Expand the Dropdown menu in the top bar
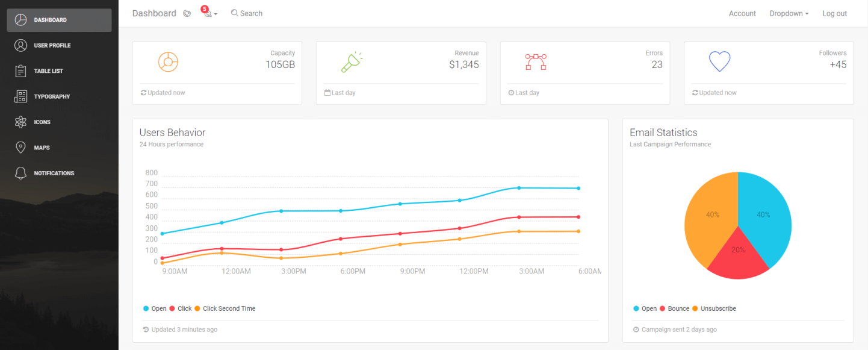This screenshot has height=350, width=868. [x=789, y=13]
